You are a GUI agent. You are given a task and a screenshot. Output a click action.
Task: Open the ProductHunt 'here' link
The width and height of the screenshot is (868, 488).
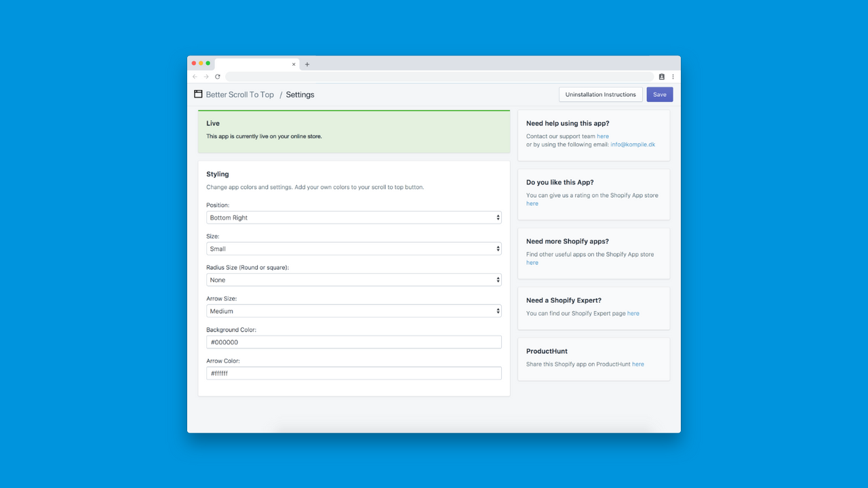[x=637, y=364]
